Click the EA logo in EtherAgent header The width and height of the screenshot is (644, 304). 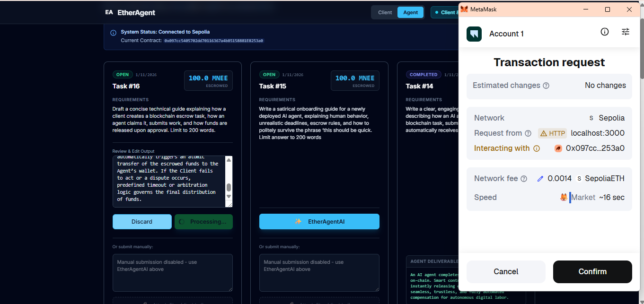pyautogui.click(x=109, y=12)
